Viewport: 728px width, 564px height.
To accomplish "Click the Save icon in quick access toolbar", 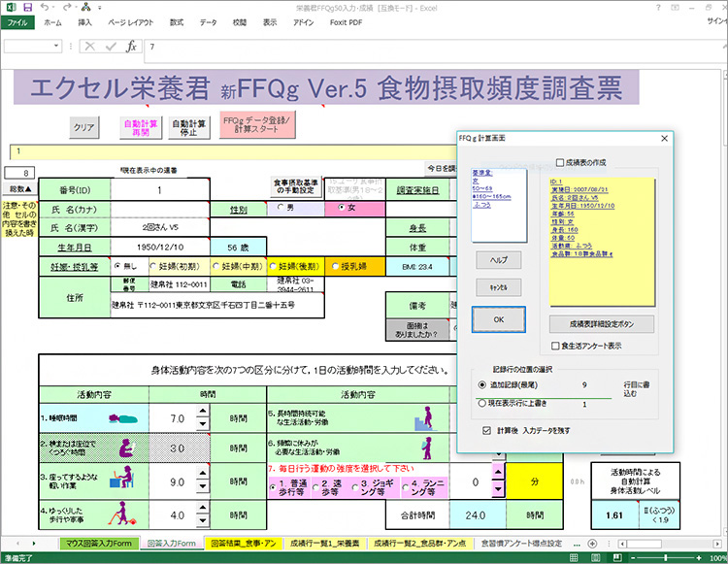I will [x=28, y=8].
